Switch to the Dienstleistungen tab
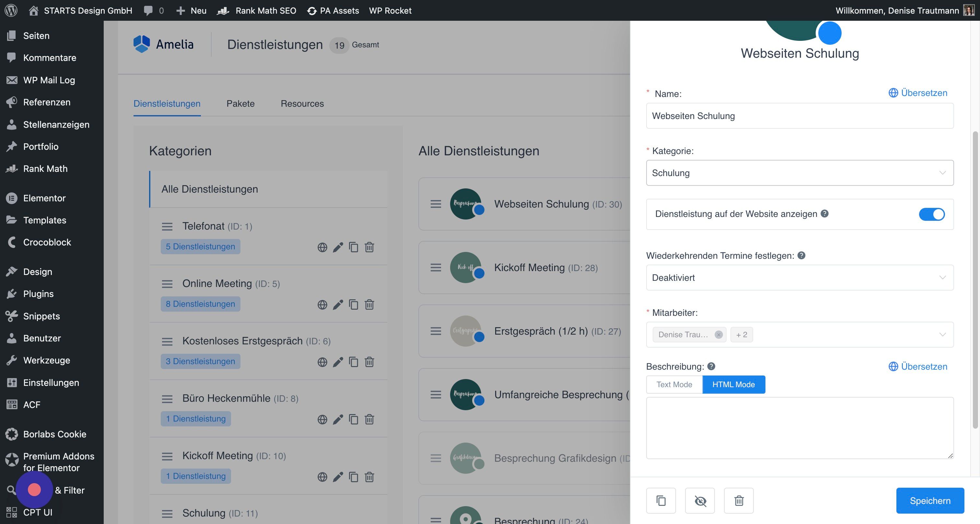 pyautogui.click(x=167, y=103)
